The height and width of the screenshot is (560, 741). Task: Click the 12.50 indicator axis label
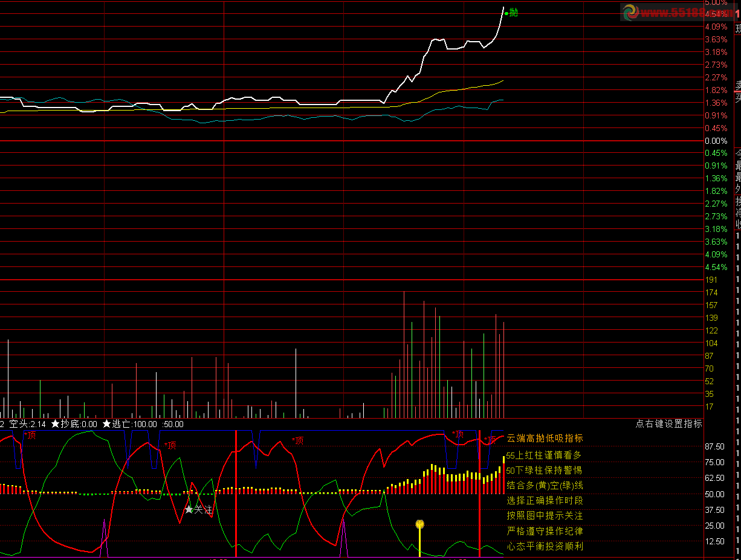(715, 541)
